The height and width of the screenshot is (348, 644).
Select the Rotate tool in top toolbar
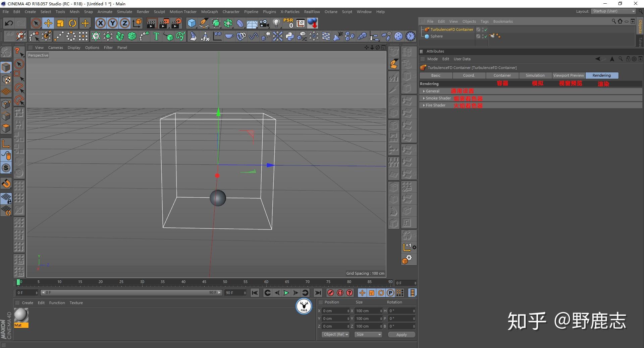[x=72, y=23]
